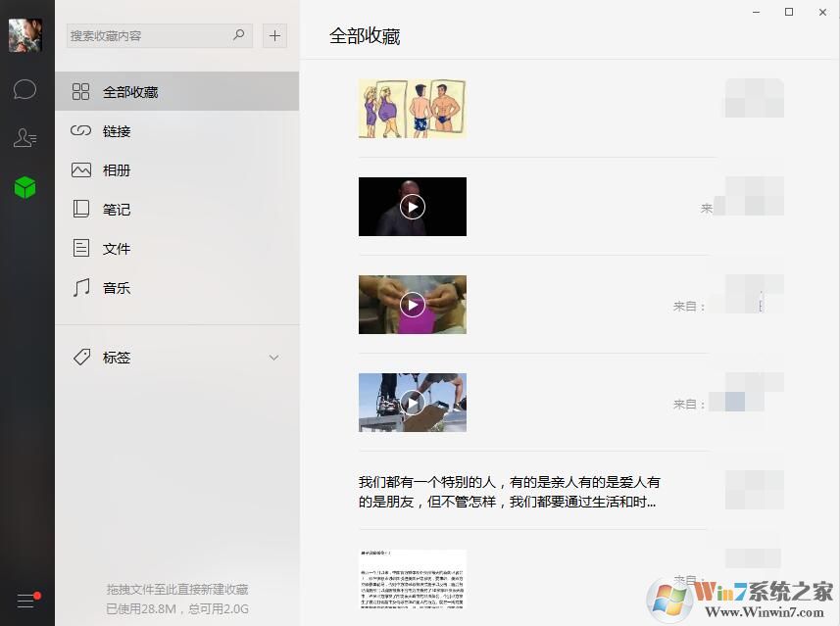Viewport: 840px width, 626px height.
Task: Open the 链接 links category
Action: pyautogui.click(x=116, y=131)
